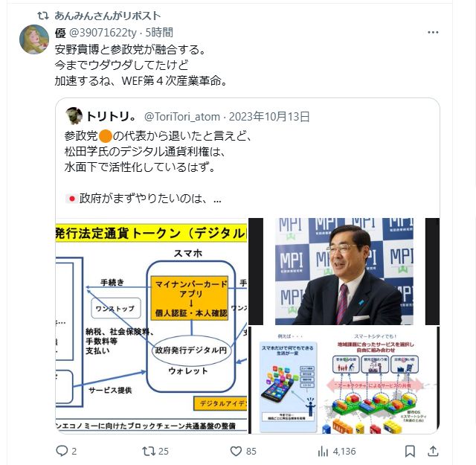
Task: Open the share upload icon
Action: click(433, 451)
